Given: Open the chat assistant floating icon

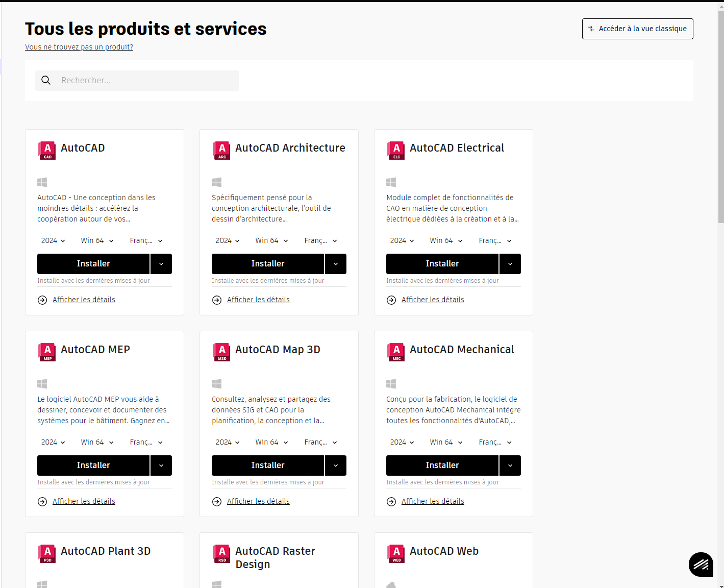Looking at the screenshot, I should (701, 565).
